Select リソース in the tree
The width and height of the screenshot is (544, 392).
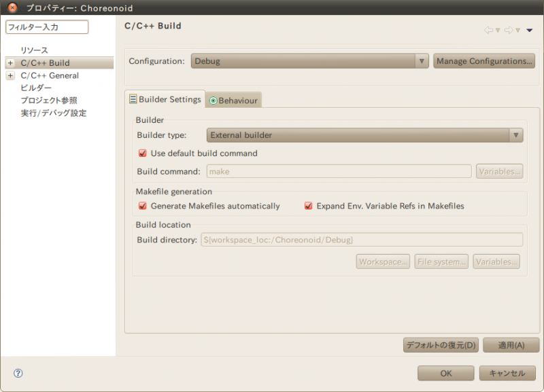click(35, 51)
